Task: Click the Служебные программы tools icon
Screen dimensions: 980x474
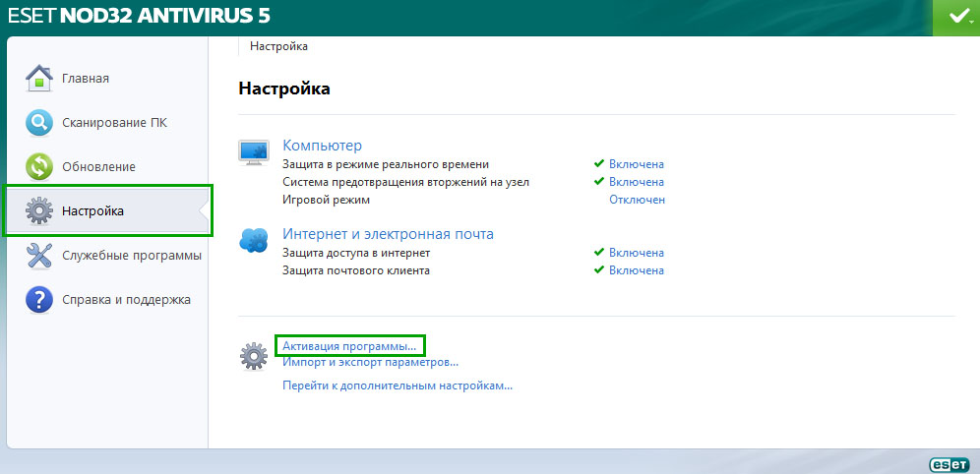Action: [x=38, y=256]
